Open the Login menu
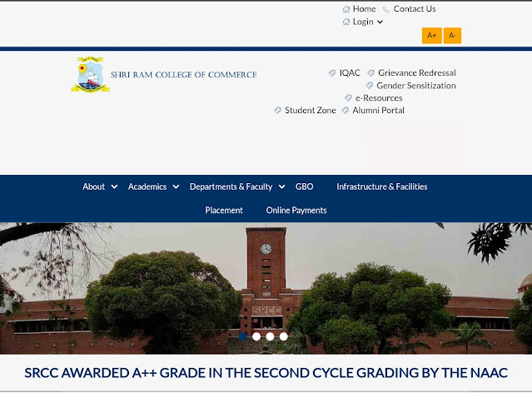Viewport: 532px width, 393px height. (x=363, y=22)
